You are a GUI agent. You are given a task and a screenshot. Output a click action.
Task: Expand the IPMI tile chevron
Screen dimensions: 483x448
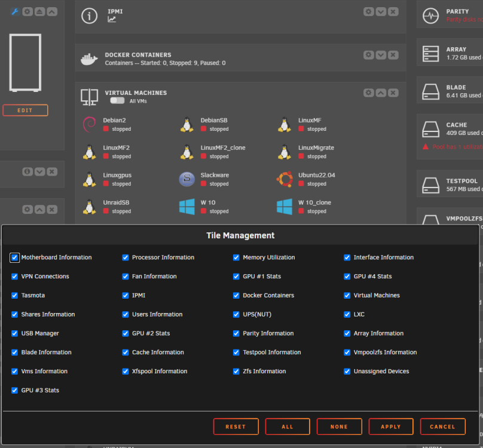point(381,12)
